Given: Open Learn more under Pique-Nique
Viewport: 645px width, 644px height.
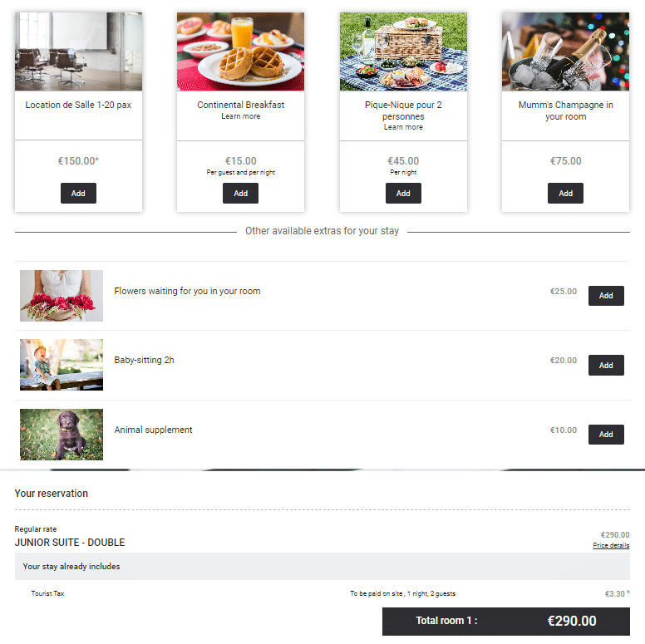Looking at the screenshot, I should [x=403, y=127].
